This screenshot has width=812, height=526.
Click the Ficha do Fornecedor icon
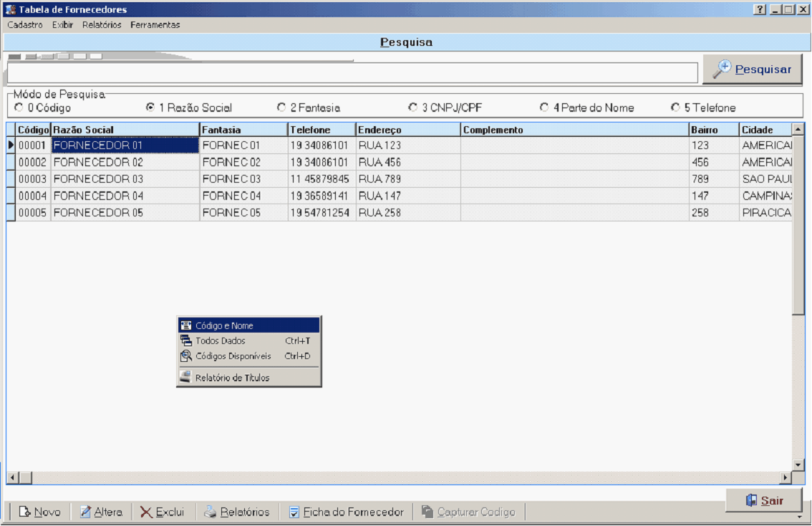click(294, 512)
